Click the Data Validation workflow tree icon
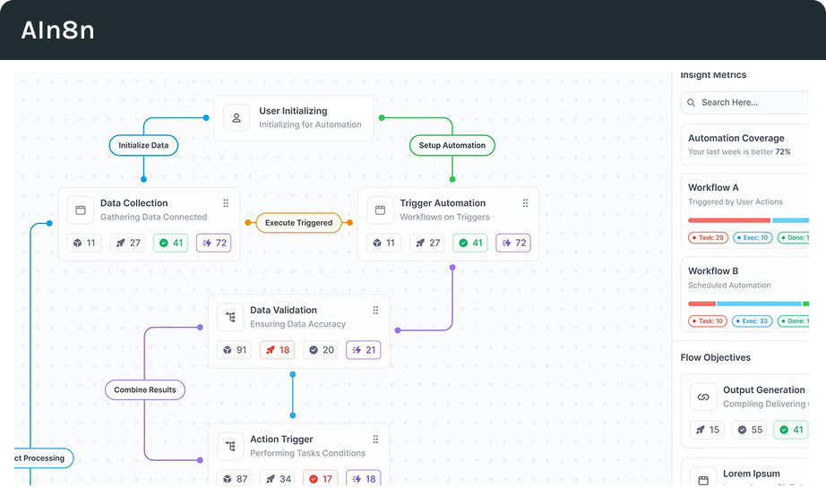This screenshot has height=504, width=826. 231,317
